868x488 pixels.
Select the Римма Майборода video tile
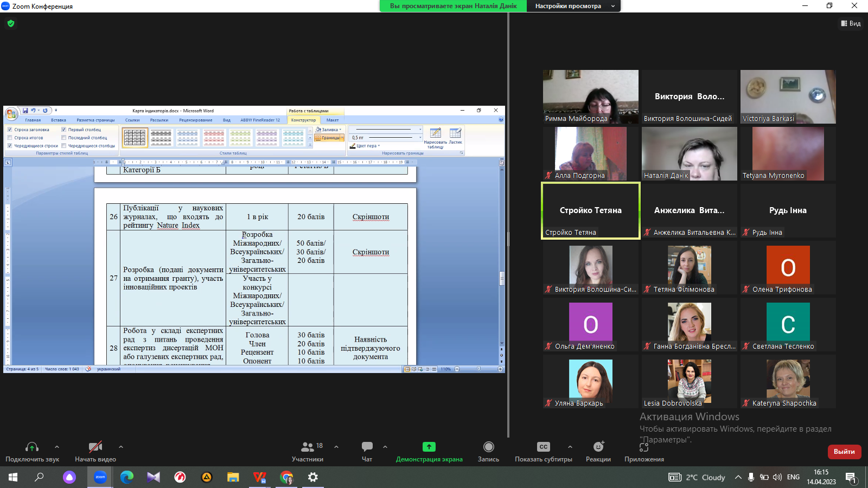[x=590, y=96]
